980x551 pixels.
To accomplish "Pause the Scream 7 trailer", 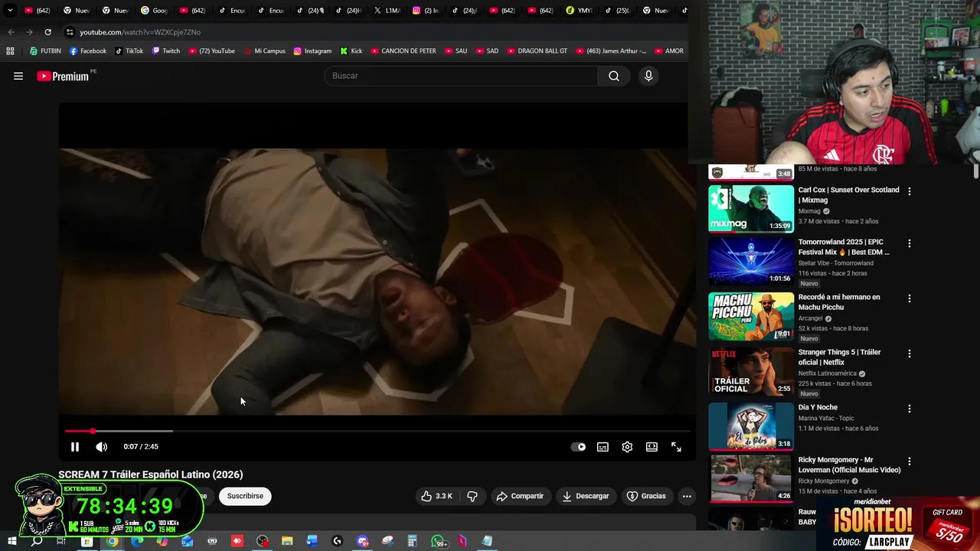I will click(x=75, y=447).
